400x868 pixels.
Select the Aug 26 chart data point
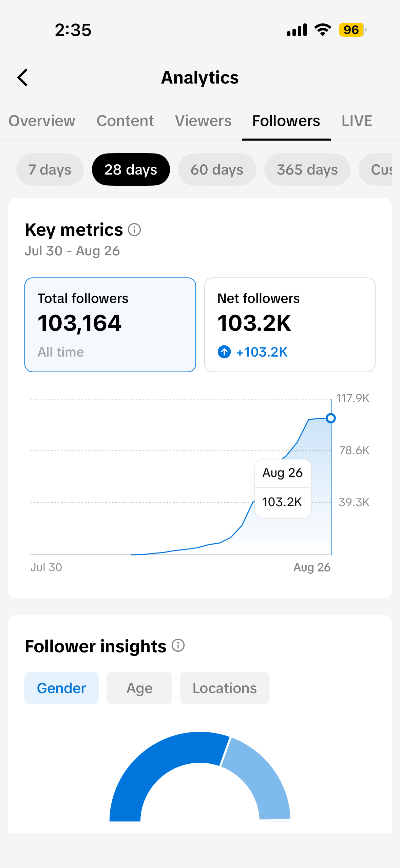tap(331, 418)
